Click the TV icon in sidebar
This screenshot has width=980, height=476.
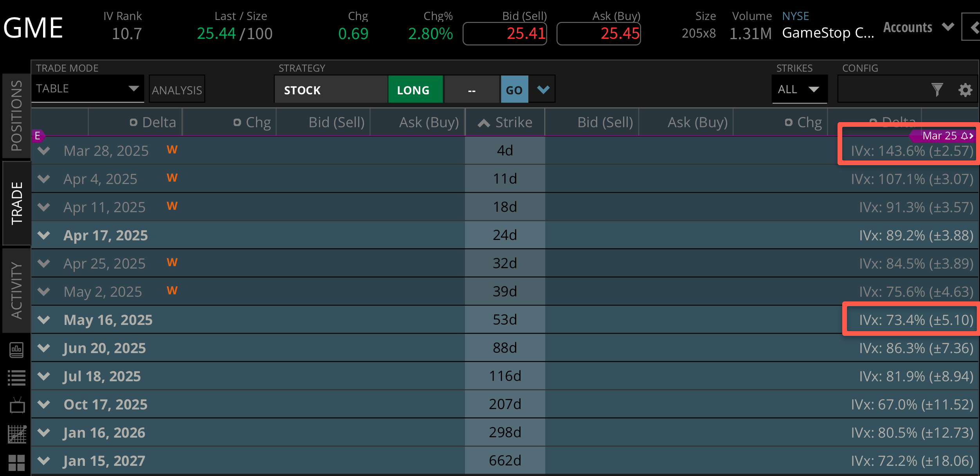coord(17,406)
